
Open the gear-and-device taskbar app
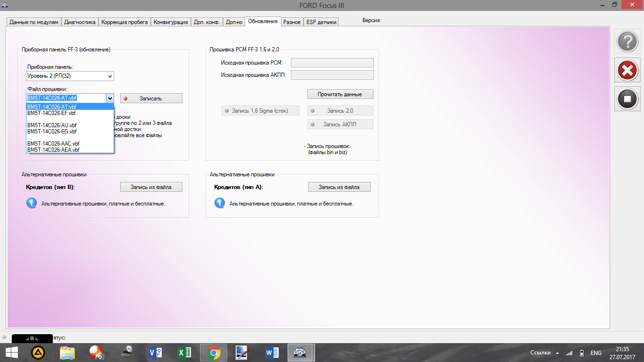pos(126,353)
